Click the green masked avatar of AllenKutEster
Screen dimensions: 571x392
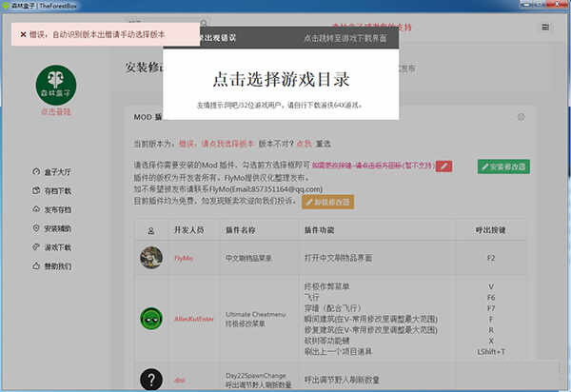(151, 319)
